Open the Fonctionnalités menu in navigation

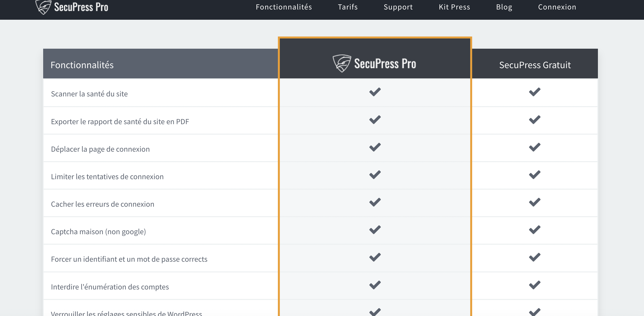coord(284,7)
